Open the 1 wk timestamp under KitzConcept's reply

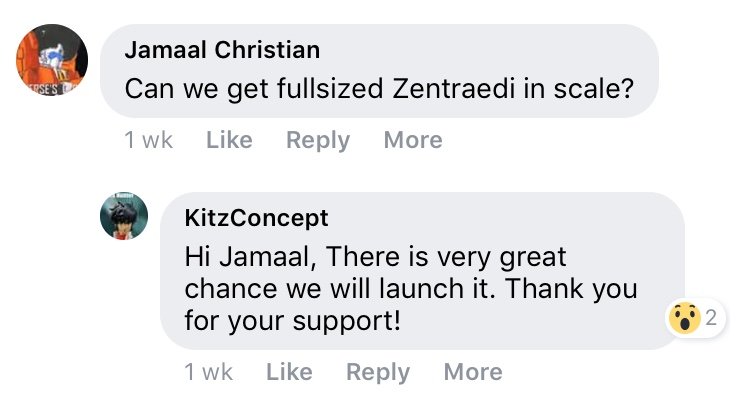point(209,372)
